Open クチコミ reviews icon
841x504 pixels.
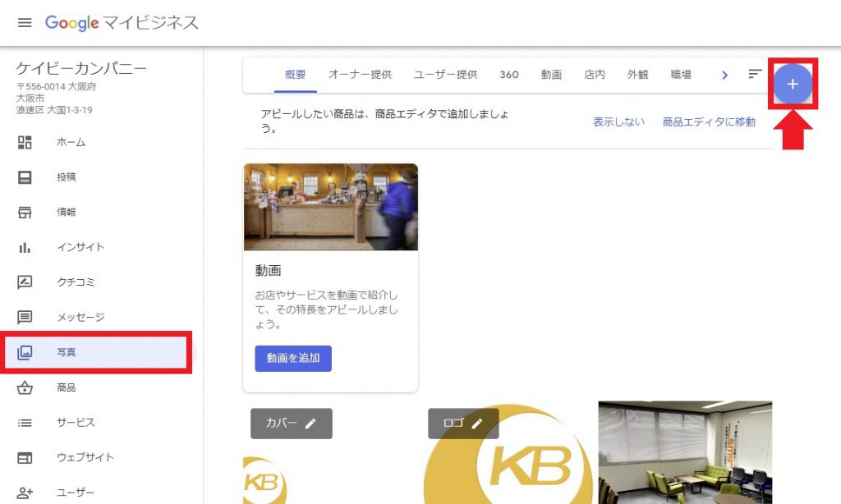[25, 282]
